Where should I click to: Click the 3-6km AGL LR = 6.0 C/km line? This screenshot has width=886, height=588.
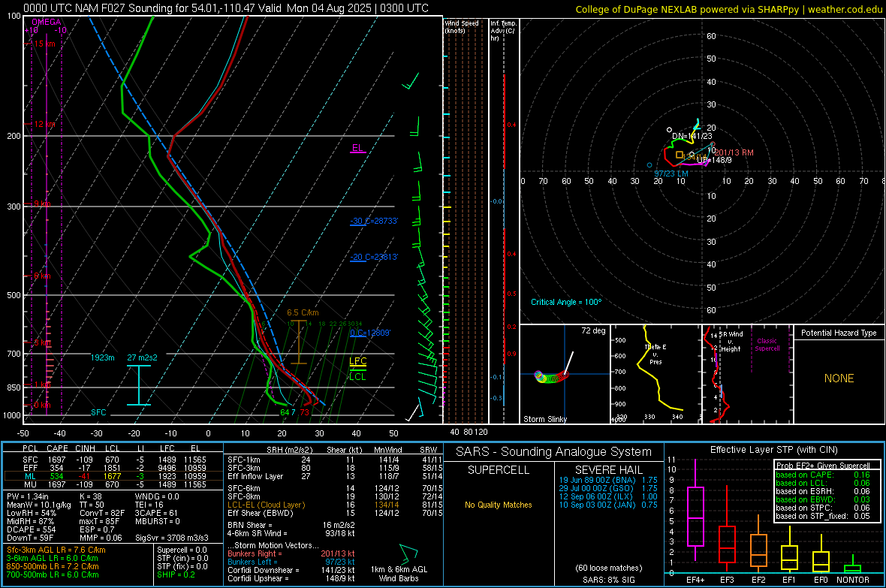(x=52, y=558)
